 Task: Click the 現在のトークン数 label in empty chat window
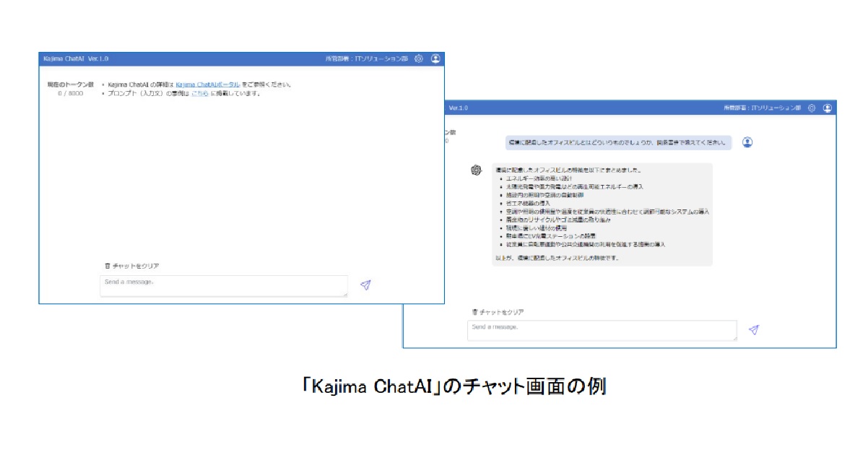(x=70, y=84)
